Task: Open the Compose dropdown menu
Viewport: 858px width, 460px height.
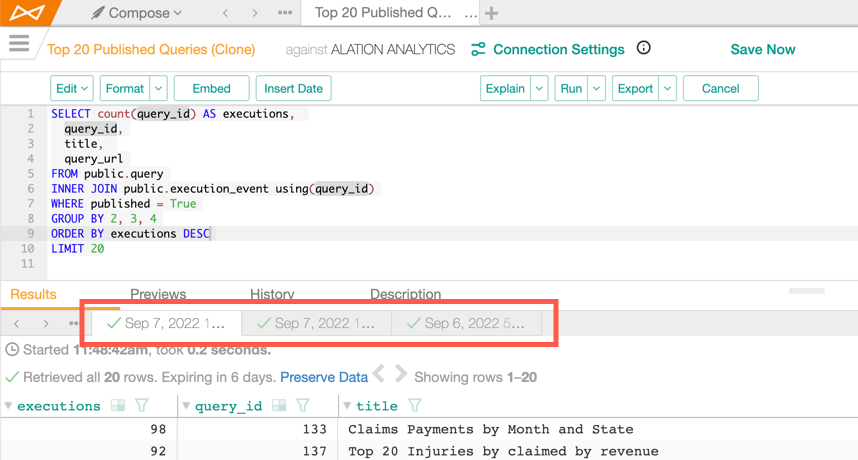Action: (137, 13)
